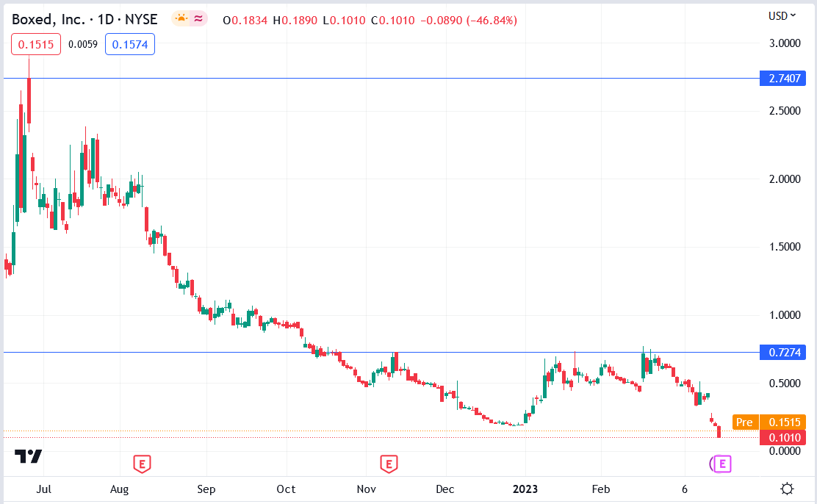Click the 2.5000 price axis label

pyautogui.click(x=784, y=110)
